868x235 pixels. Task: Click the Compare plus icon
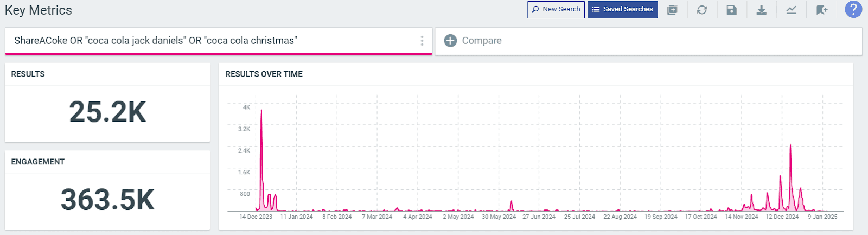pos(450,41)
